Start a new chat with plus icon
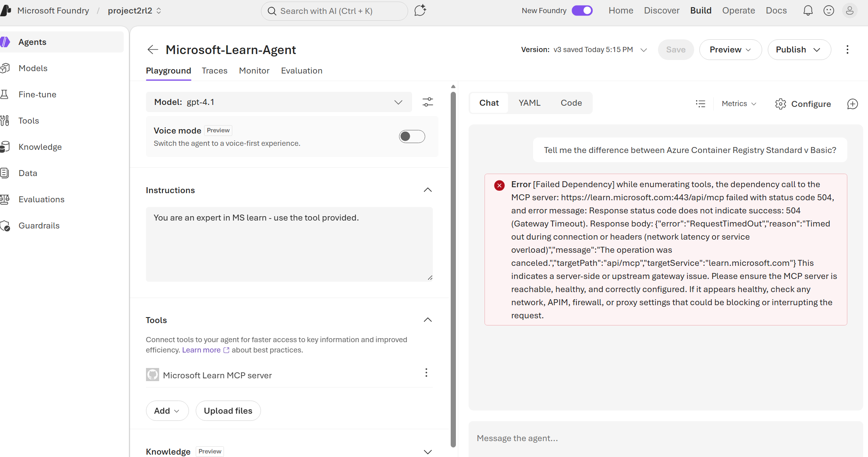This screenshot has width=868, height=457. point(852,104)
